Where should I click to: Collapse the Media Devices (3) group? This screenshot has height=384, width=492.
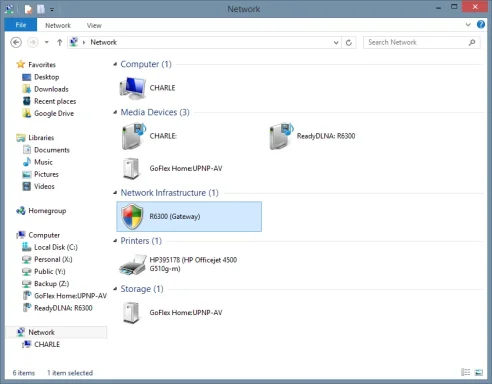(115, 112)
